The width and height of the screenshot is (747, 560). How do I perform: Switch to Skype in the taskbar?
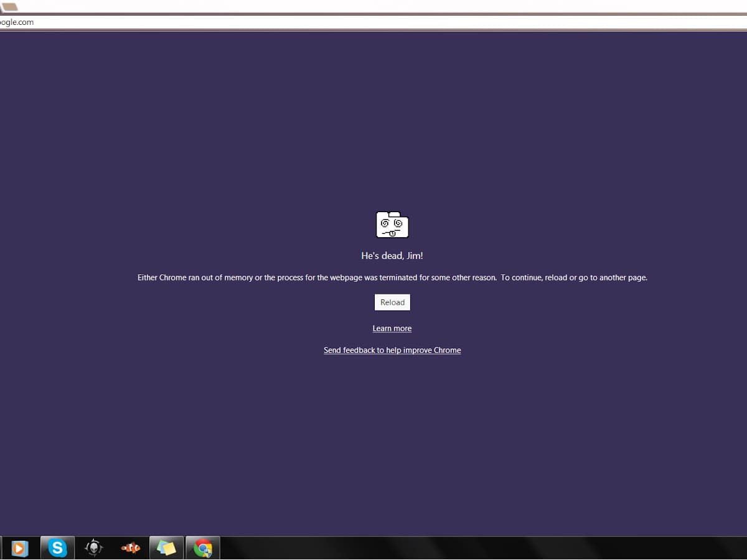click(58, 548)
